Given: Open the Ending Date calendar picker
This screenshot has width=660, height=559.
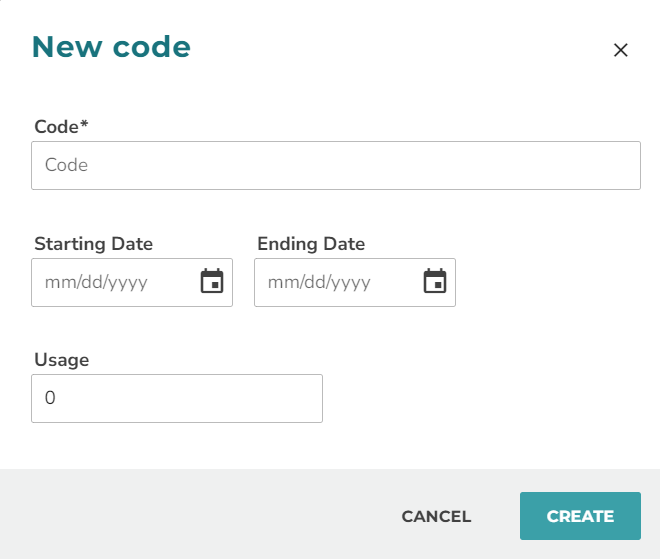Looking at the screenshot, I should click(x=435, y=282).
